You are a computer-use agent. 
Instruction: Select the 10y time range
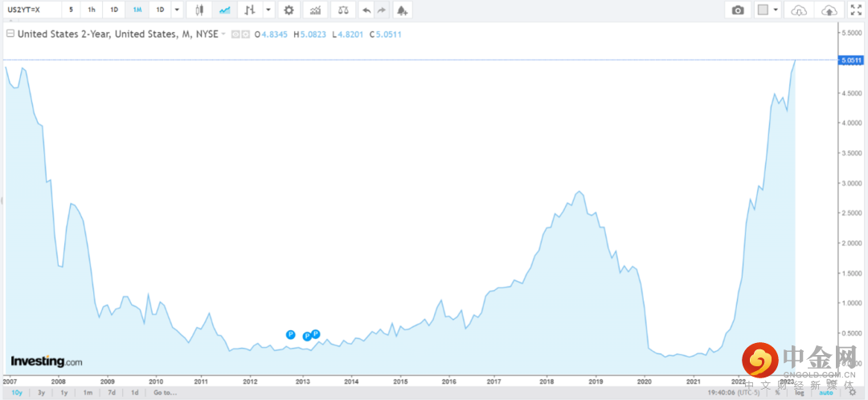[x=17, y=393]
